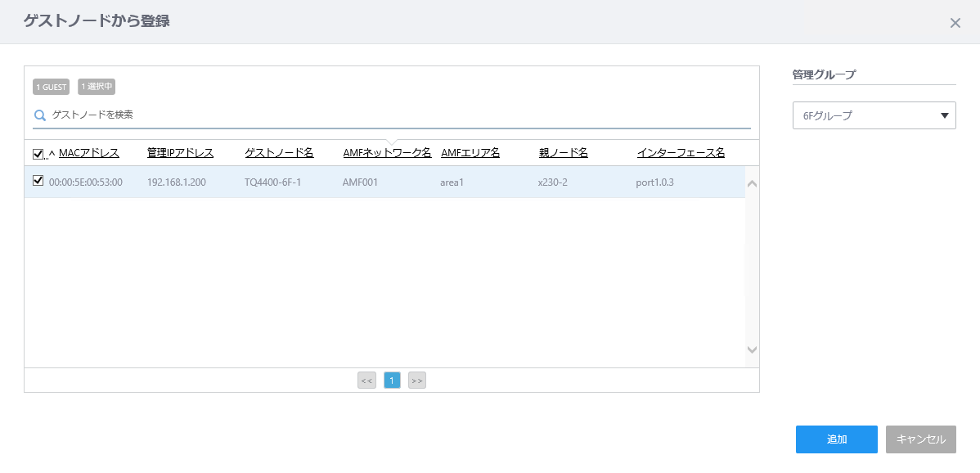Go to previous page with << button
The height and width of the screenshot is (473, 980).
pyautogui.click(x=366, y=380)
